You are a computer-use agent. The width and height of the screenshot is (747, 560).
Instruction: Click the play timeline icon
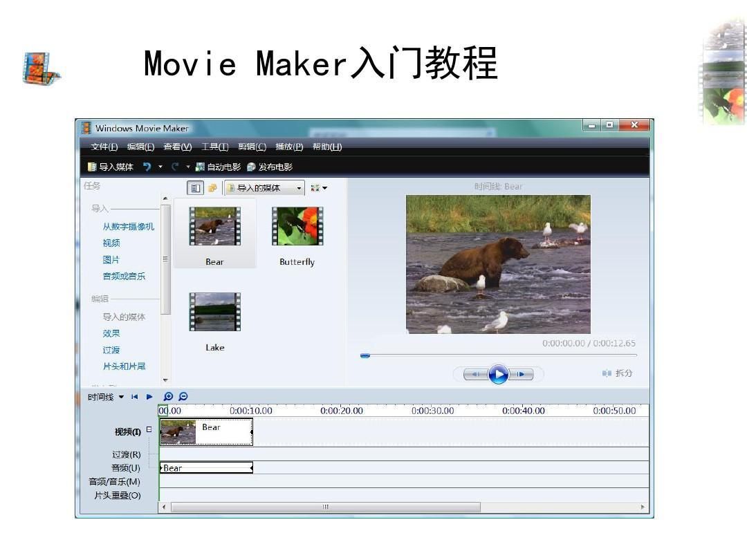pos(149,397)
